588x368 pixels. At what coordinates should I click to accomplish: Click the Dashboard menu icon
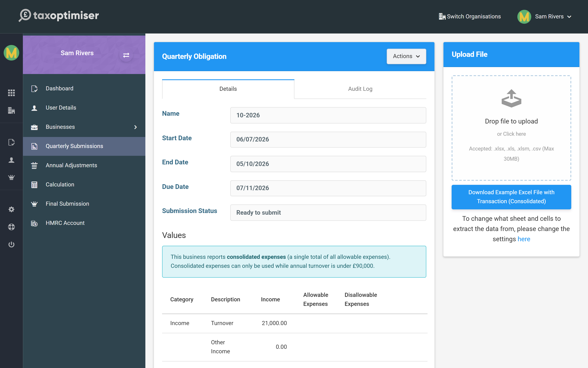[x=34, y=89]
